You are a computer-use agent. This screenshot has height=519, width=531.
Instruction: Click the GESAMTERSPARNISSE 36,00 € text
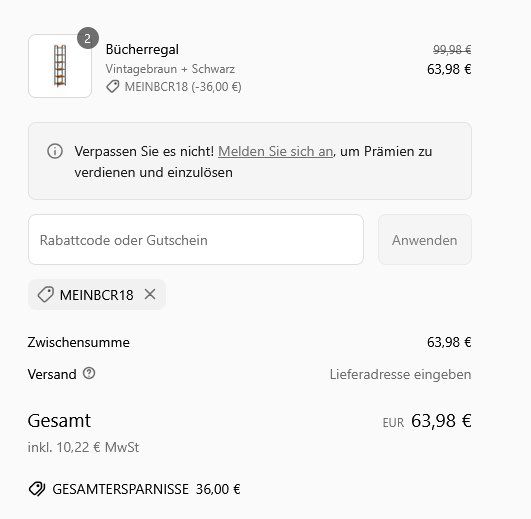pos(146,489)
